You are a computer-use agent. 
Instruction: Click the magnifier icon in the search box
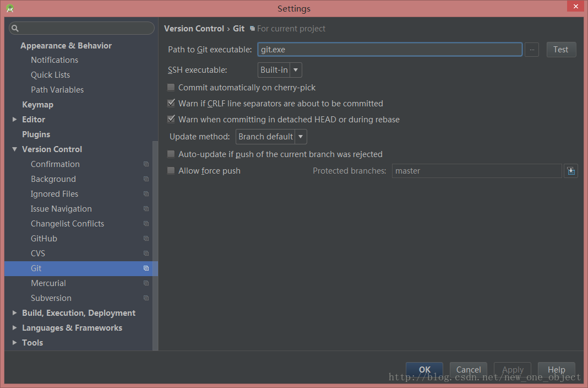(15, 28)
